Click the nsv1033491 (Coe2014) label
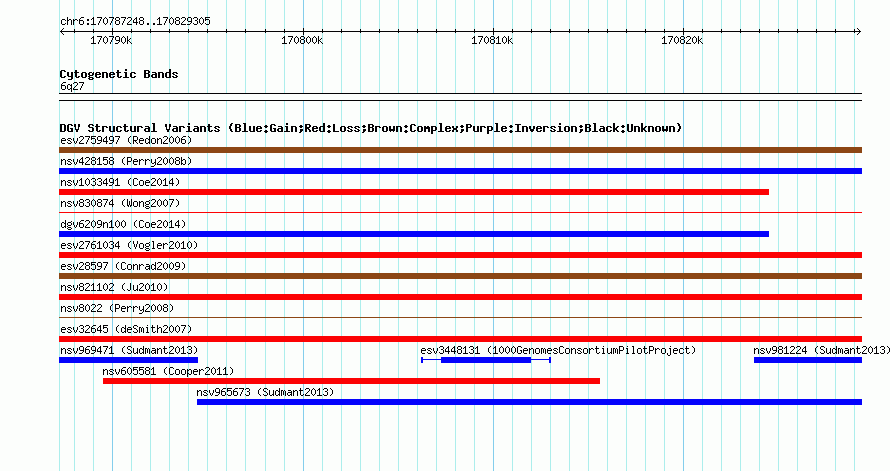The width and height of the screenshot is (890, 471). [120, 182]
